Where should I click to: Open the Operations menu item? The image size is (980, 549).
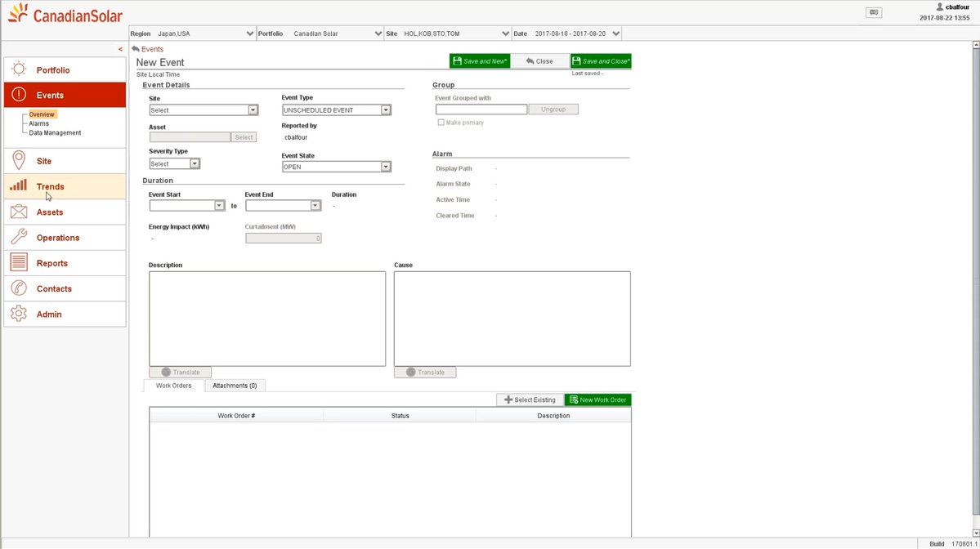(x=65, y=238)
